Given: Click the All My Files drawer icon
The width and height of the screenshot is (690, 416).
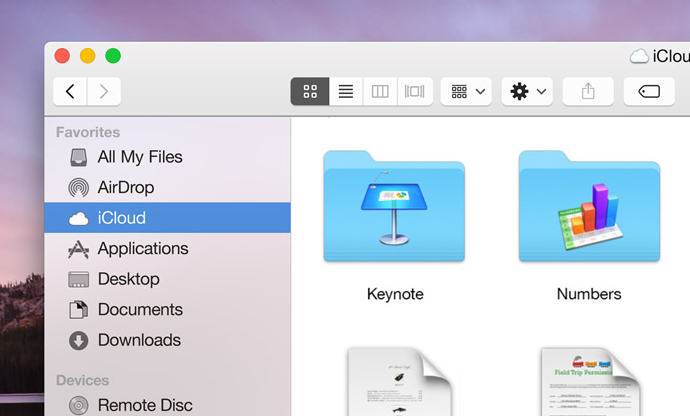Looking at the screenshot, I should 79,157.
